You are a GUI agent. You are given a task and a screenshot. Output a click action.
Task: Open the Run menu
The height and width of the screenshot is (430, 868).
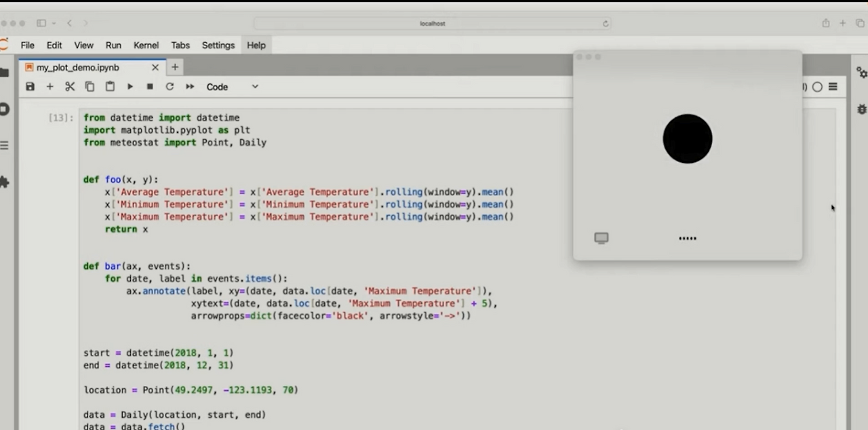pyautogui.click(x=113, y=45)
